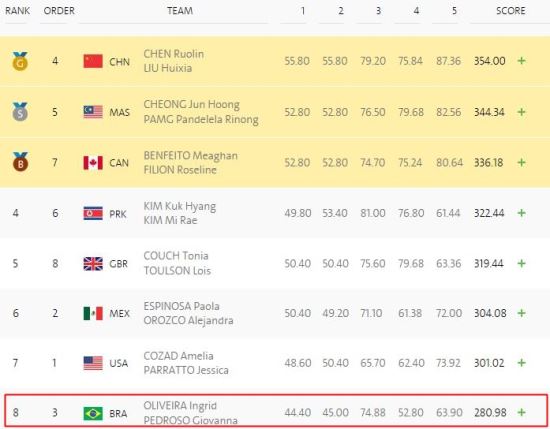This screenshot has height=429, width=550.
Task: Click the Malaysia flag icon
Action: coord(93,112)
